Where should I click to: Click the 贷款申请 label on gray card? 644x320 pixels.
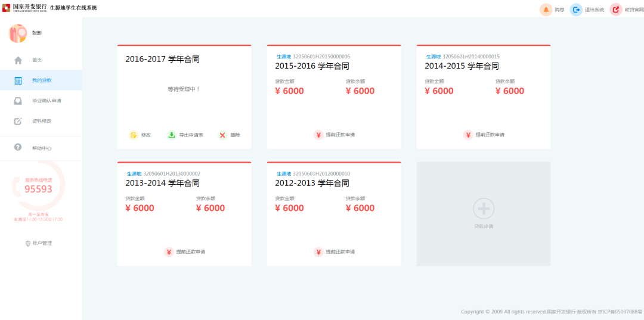[x=484, y=226]
